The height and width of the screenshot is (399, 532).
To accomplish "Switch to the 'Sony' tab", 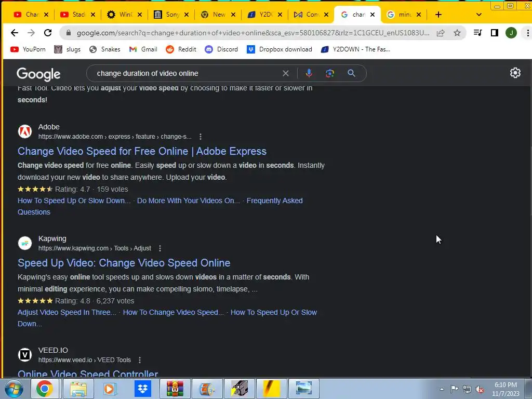I will click(172, 15).
